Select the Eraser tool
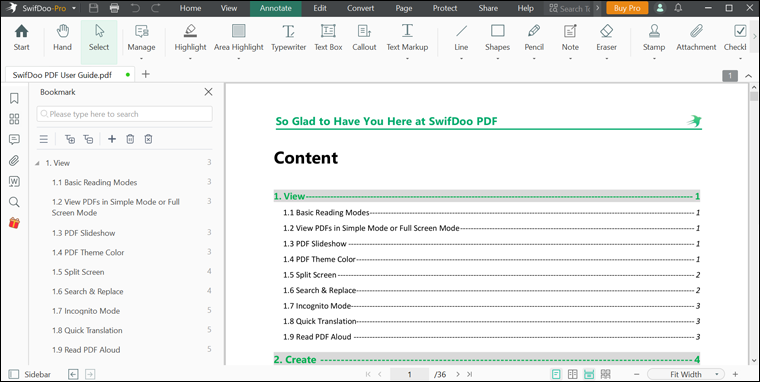 [606, 38]
